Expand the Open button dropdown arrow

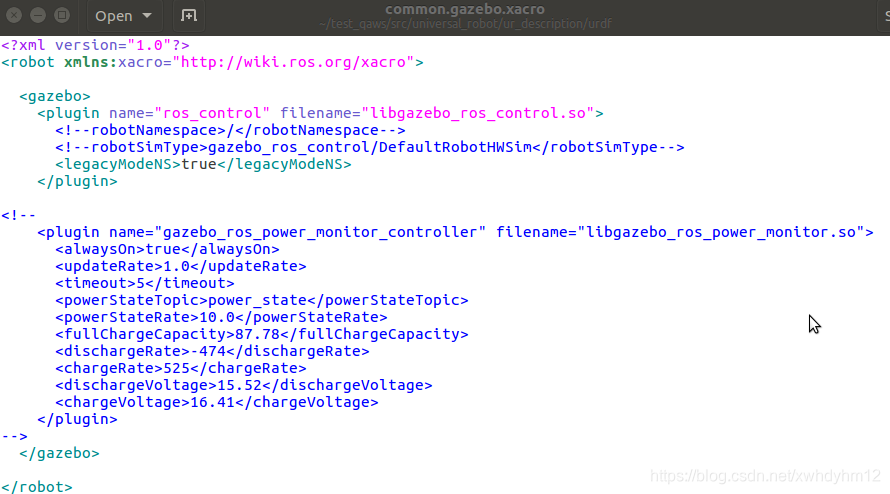click(x=147, y=16)
